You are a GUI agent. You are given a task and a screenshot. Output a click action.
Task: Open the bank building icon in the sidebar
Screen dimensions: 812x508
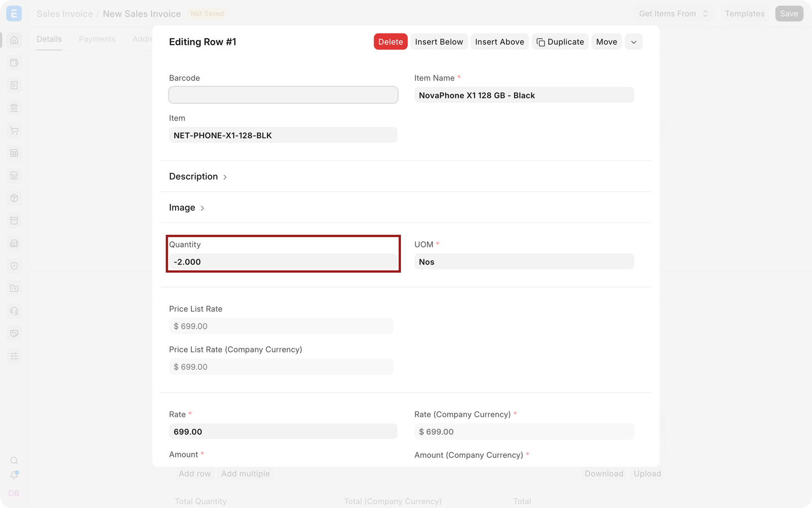[x=14, y=108]
